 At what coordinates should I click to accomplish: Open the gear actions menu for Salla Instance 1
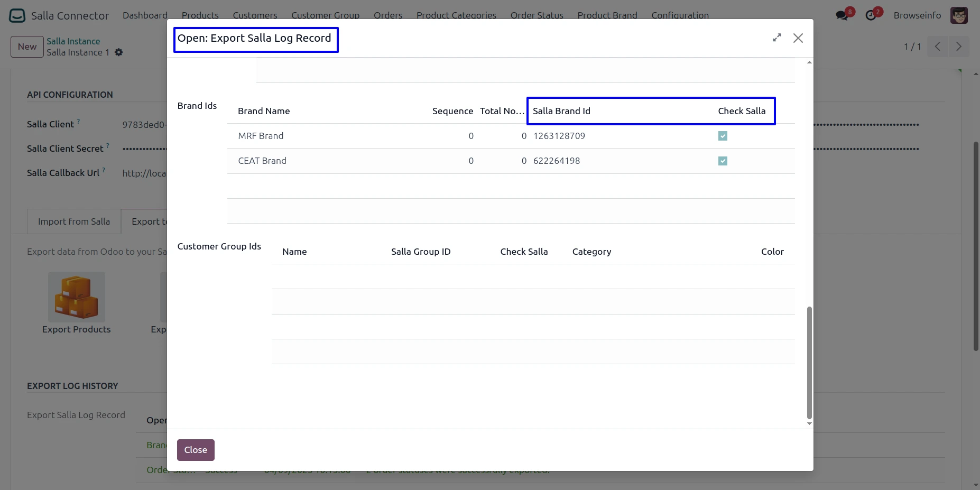[x=119, y=52]
